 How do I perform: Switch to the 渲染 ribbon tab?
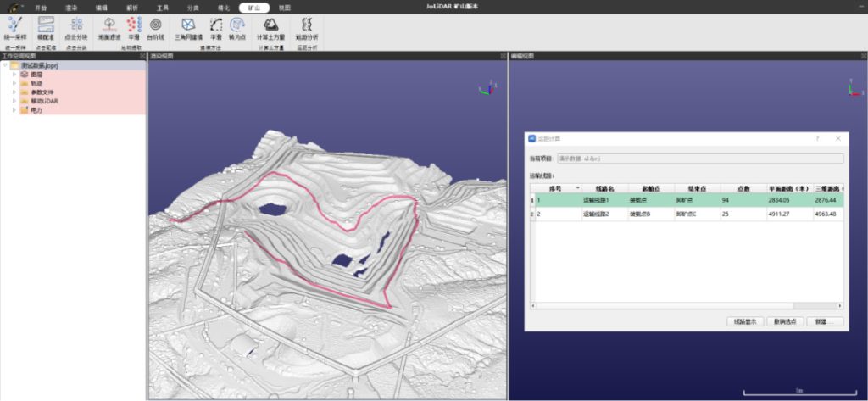71,7
